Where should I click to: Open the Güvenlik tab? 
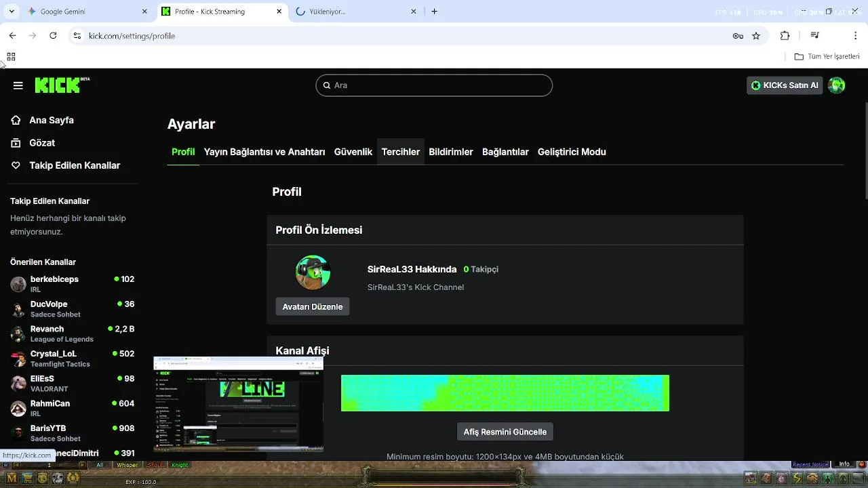coord(353,152)
